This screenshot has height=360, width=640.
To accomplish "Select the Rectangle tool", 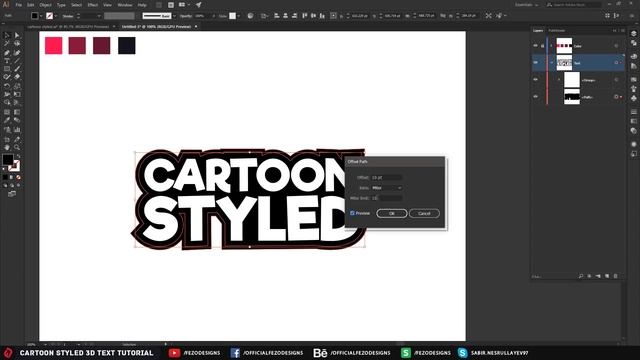I will pos(7,69).
